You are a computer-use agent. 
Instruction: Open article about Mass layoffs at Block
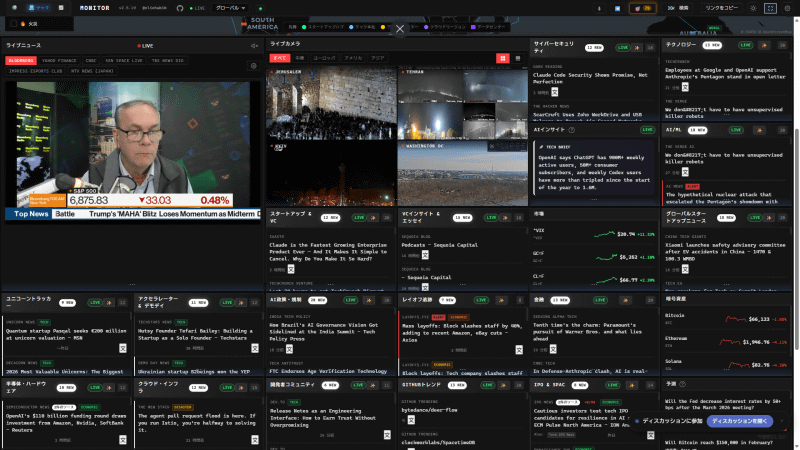pos(462,333)
